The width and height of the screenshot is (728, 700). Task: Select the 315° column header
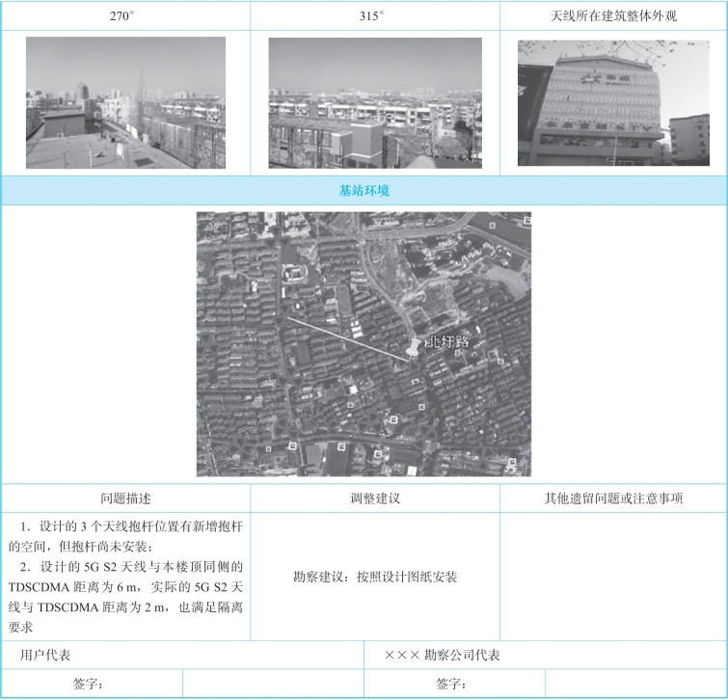(375, 16)
